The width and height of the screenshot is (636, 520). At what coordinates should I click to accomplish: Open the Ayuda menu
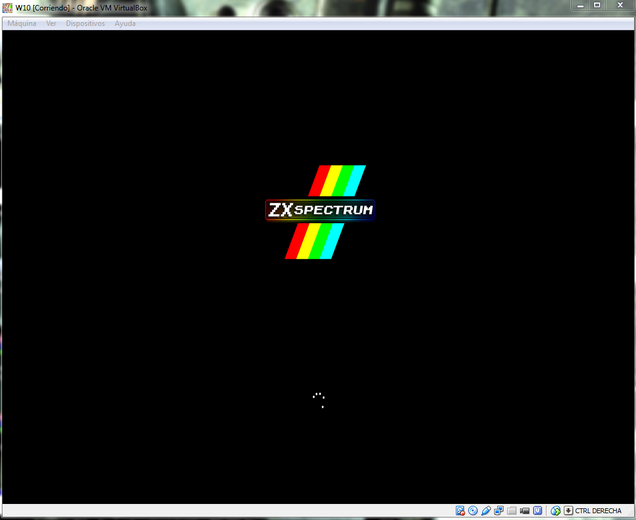[x=125, y=24]
